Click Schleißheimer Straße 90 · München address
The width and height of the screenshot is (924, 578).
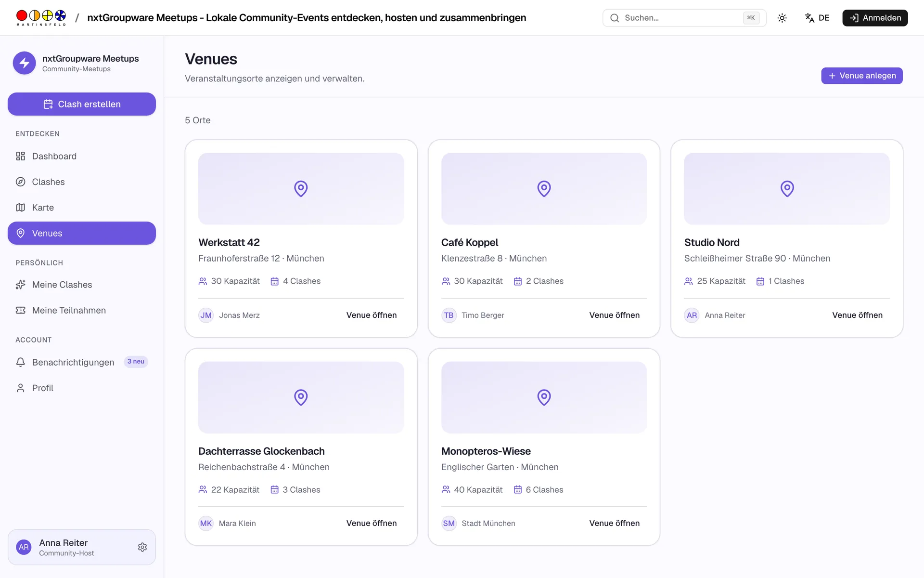tap(757, 258)
